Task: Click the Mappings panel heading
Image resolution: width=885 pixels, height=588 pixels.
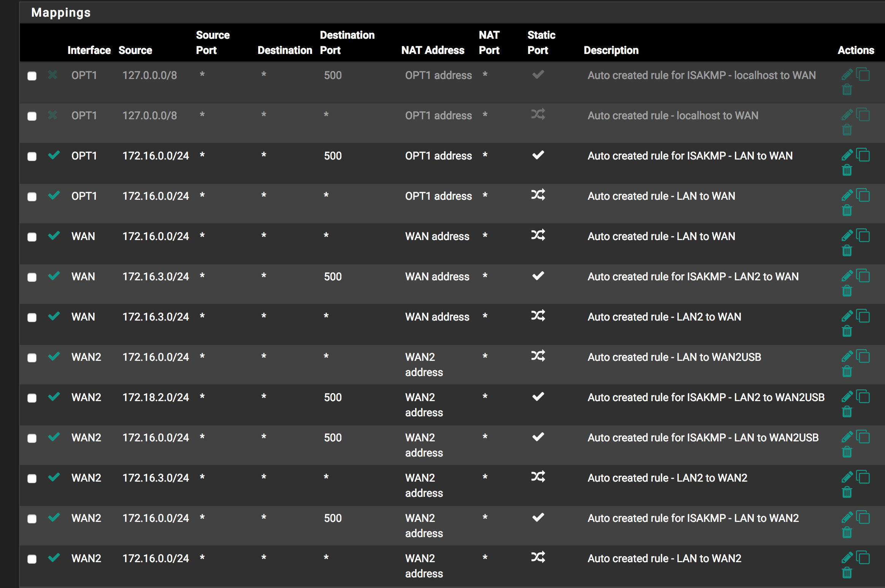Action: pos(61,13)
